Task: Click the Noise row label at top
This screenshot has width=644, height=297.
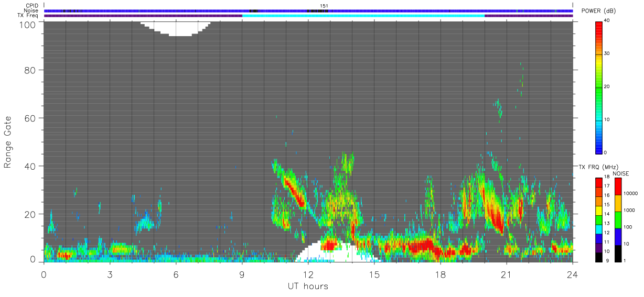Action: point(31,10)
